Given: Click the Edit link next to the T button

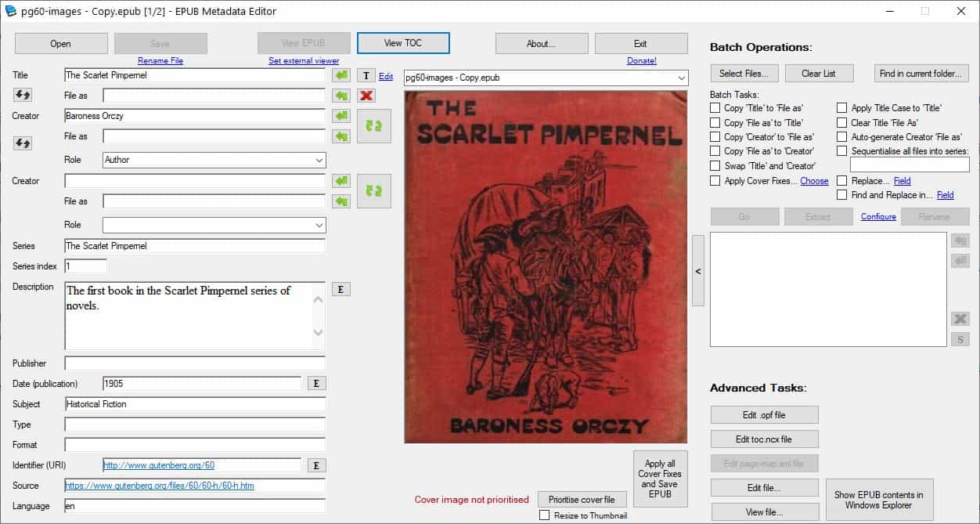Looking at the screenshot, I should pos(386,76).
